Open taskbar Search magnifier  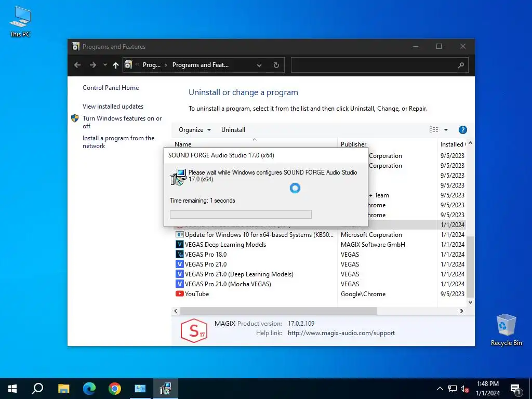(37, 389)
